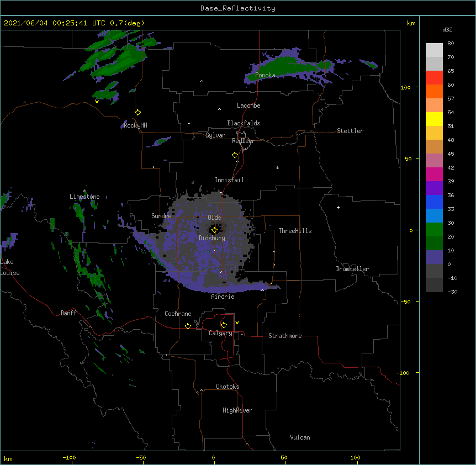This screenshot has height=465, width=476.
Task: Click the RockyMH label
Action: [135, 125]
